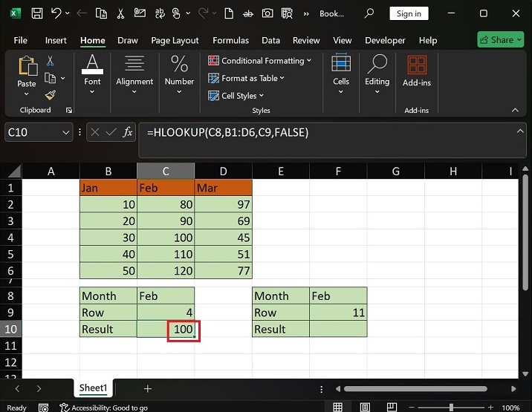Select the Format Painter brush
532x412 pixels.
click(51, 94)
